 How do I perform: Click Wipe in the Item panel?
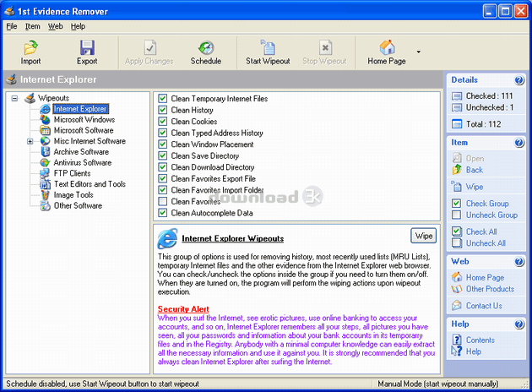coord(474,187)
